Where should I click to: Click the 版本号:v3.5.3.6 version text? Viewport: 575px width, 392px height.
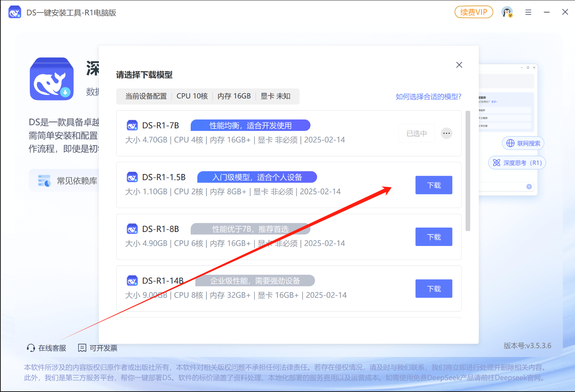(527, 346)
